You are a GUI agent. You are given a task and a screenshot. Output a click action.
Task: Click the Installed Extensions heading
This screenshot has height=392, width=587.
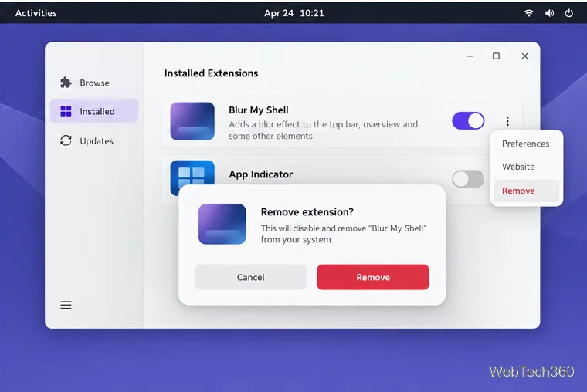tap(211, 73)
